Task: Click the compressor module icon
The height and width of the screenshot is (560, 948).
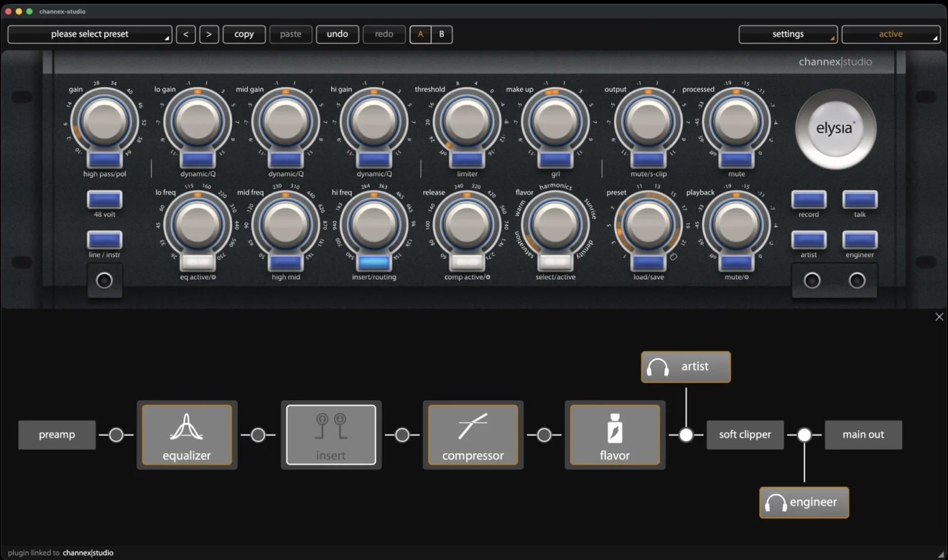Action: tap(473, 435)
